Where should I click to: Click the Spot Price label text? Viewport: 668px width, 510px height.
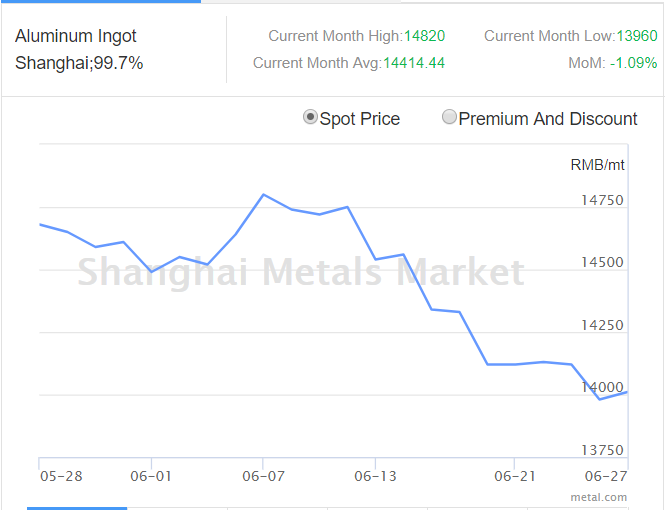coord(360,119)
